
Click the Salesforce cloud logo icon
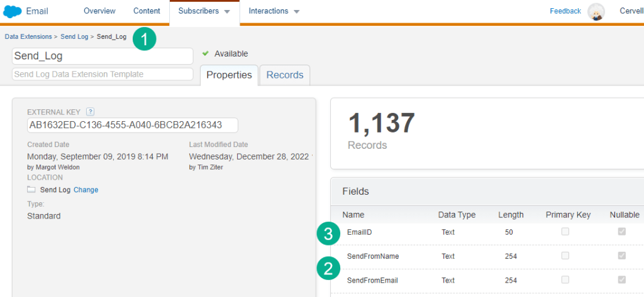[x=13, y=11]
